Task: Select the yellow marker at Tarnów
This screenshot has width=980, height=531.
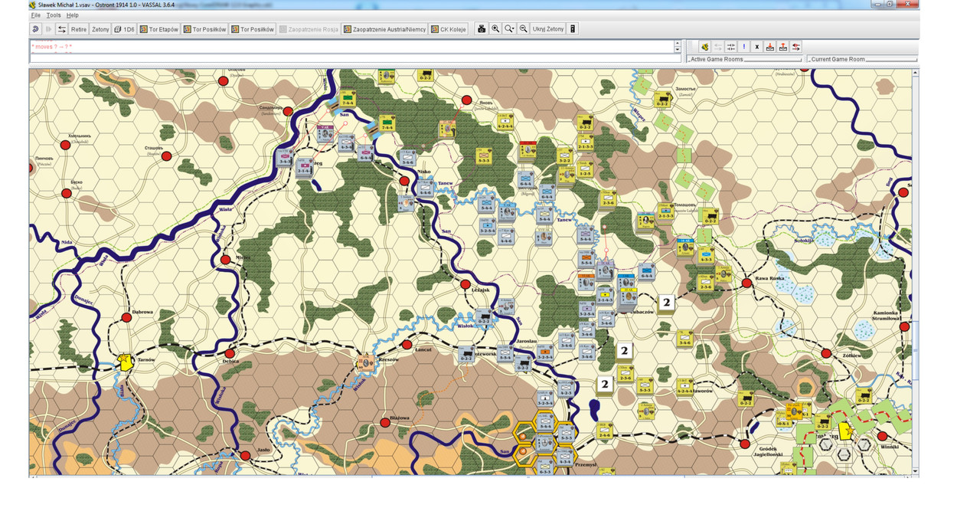Action: pyautogui.click(x=126, y=362)
